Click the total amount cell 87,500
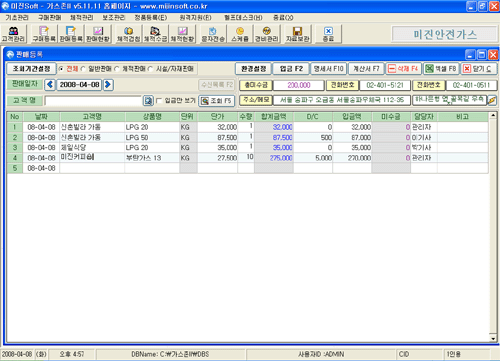The height and width of the screenshot is (361, 500). 274,138
